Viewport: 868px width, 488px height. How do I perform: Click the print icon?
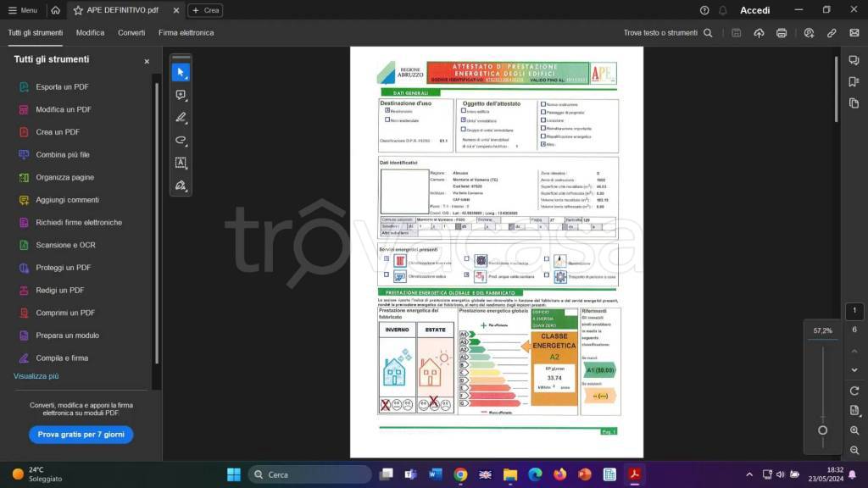(782, 33)
